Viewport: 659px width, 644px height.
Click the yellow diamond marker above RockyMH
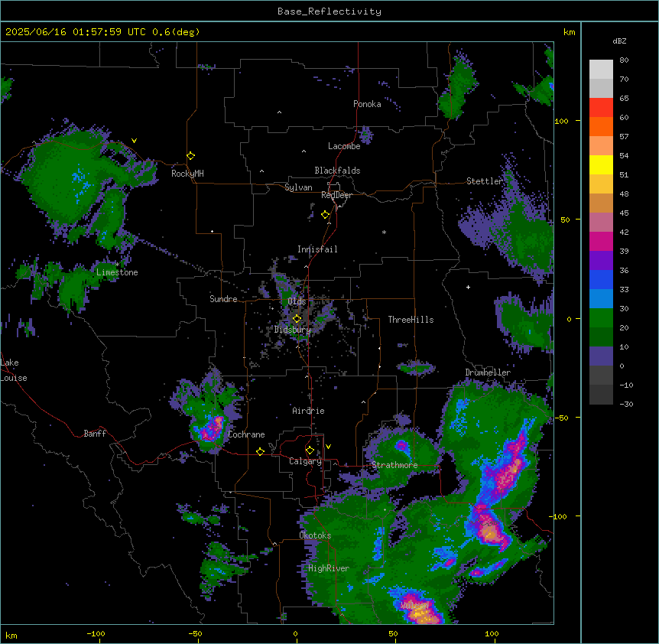[191, 156]
